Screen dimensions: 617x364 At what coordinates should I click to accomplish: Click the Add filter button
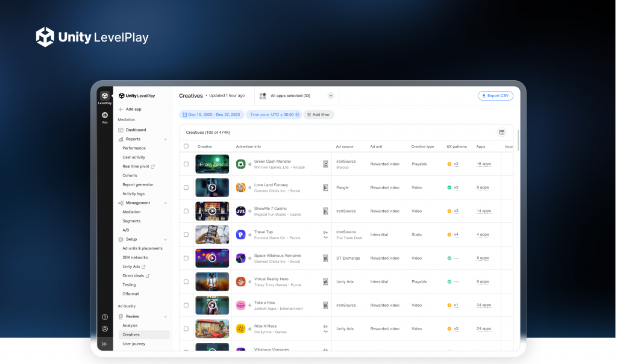pos(318,115)
